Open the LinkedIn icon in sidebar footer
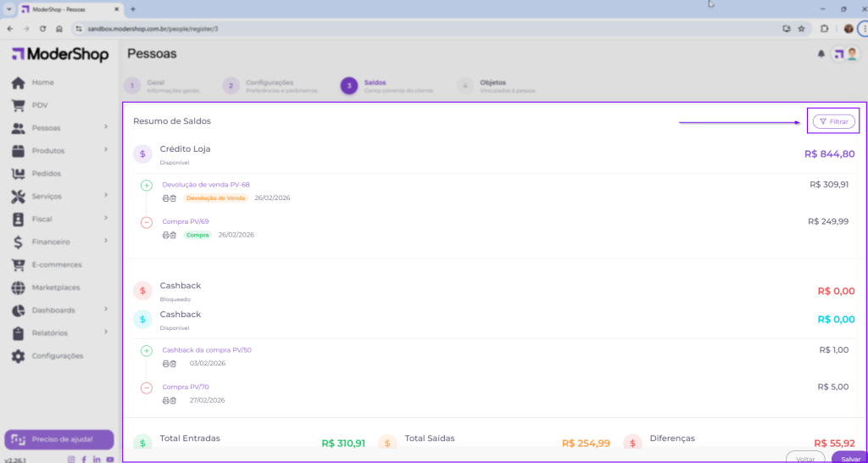This screenshot has height=463, width=868. pos(97,459)
